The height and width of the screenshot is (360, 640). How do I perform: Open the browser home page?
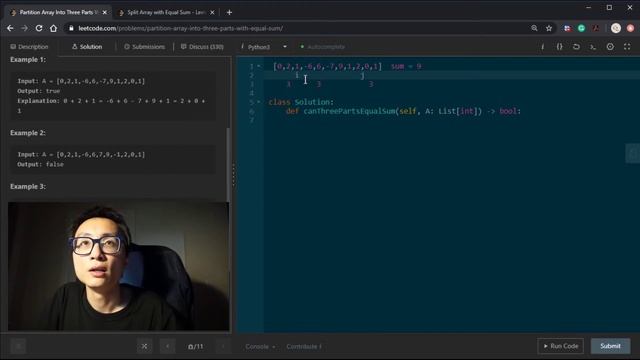[53, 28]
